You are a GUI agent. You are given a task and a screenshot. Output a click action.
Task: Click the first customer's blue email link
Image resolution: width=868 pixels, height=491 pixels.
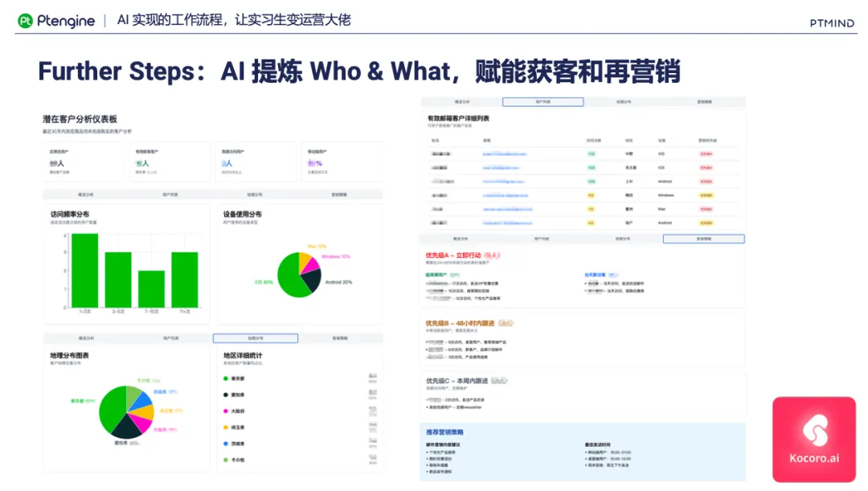pyautogui.click(x=506, y=153)
